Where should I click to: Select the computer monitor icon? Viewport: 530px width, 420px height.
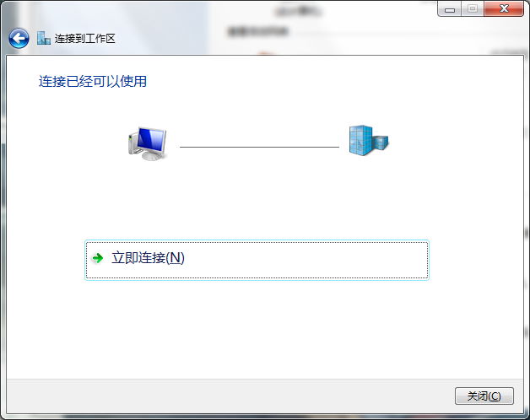coord(151,143)
